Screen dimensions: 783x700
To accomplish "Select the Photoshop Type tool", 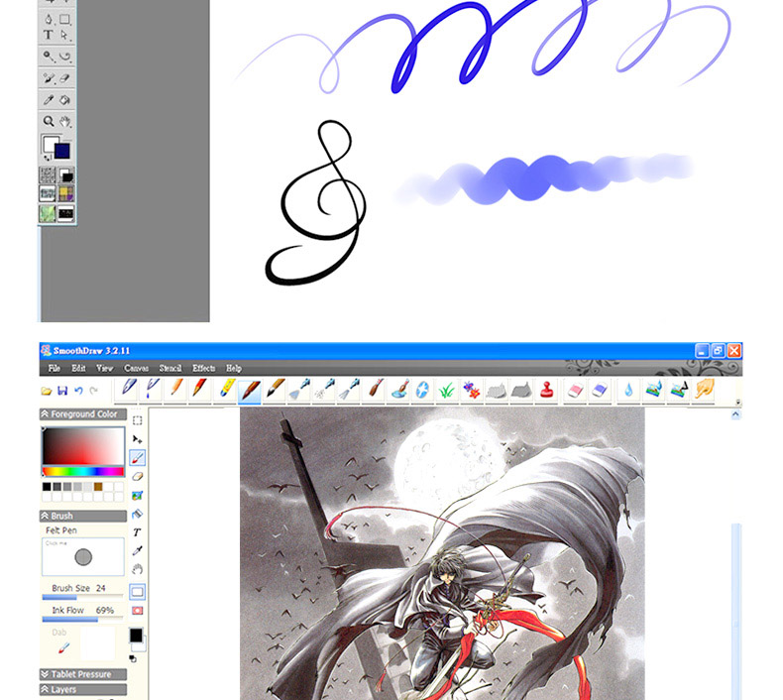I will [x=48, y=35].
